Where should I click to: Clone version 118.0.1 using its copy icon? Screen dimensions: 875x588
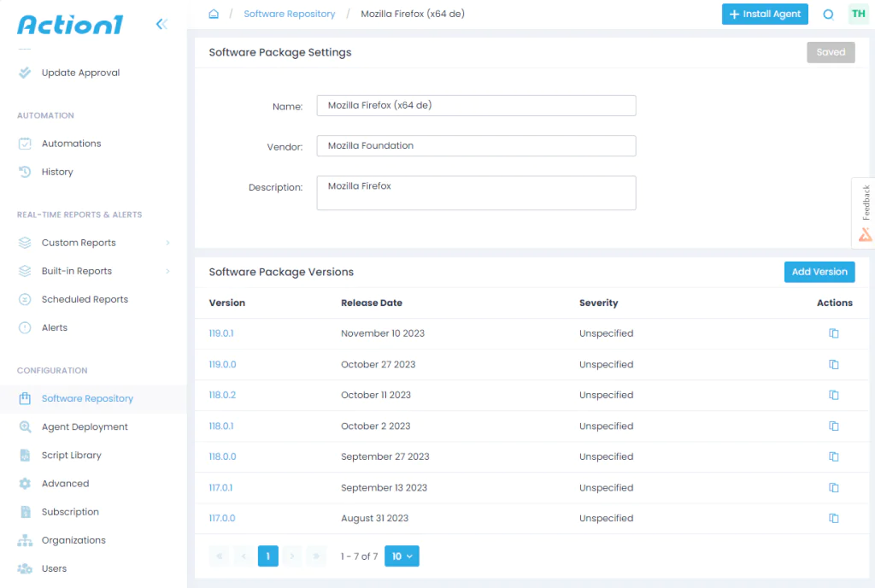coord(834,426)
